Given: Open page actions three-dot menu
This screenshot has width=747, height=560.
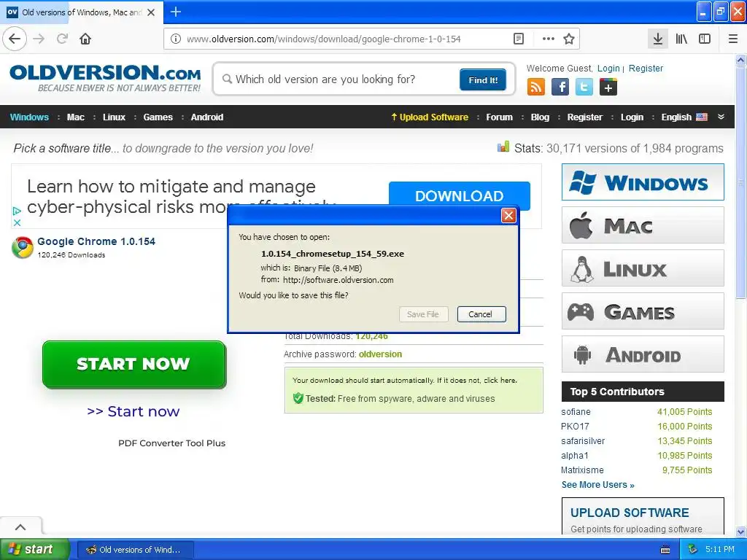Looking at the screenshot, I should [x=549, y=39].
